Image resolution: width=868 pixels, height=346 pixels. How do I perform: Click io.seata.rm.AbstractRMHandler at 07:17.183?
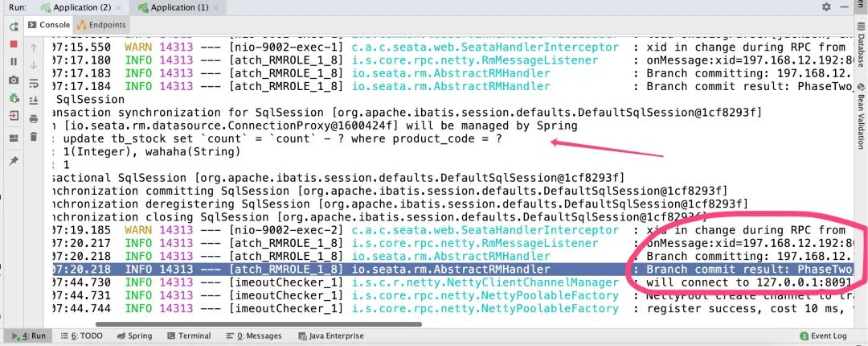451,74
